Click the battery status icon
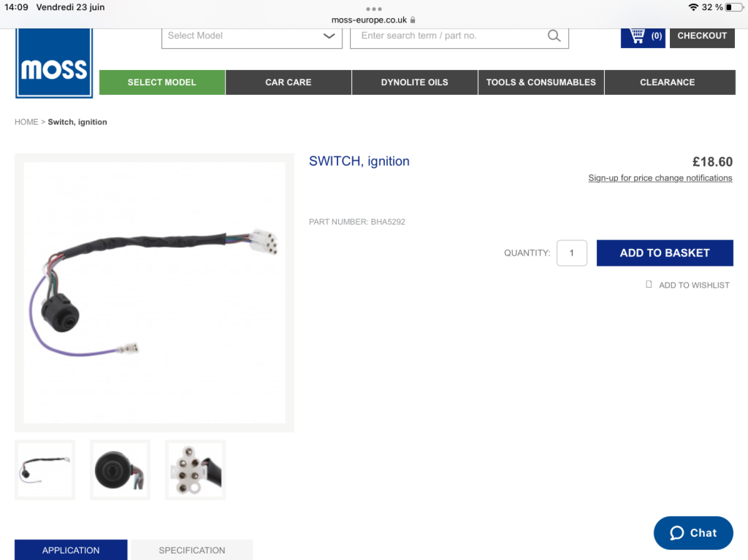748x560 pixels. click(734, 7)
